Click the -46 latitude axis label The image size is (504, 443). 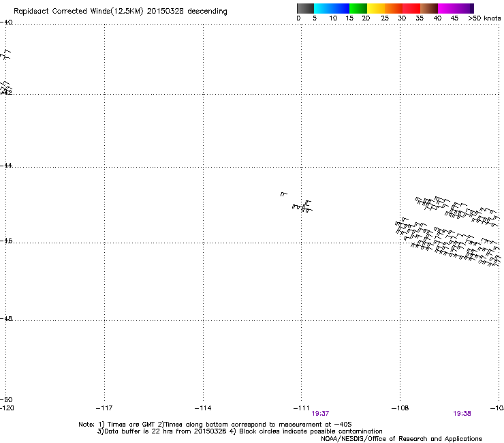click(6, 241)
